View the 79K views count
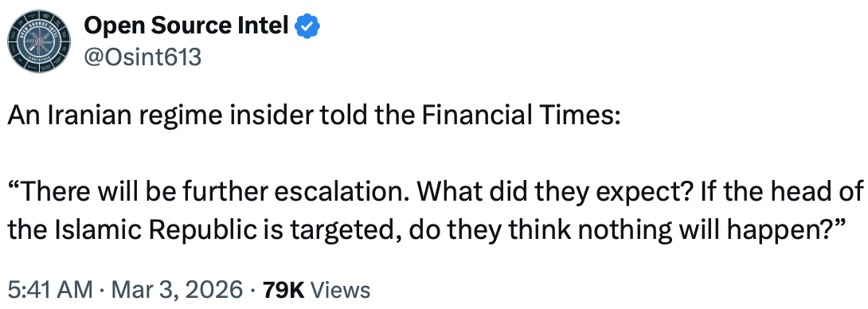Screen dimensions: 868x309 284,290
